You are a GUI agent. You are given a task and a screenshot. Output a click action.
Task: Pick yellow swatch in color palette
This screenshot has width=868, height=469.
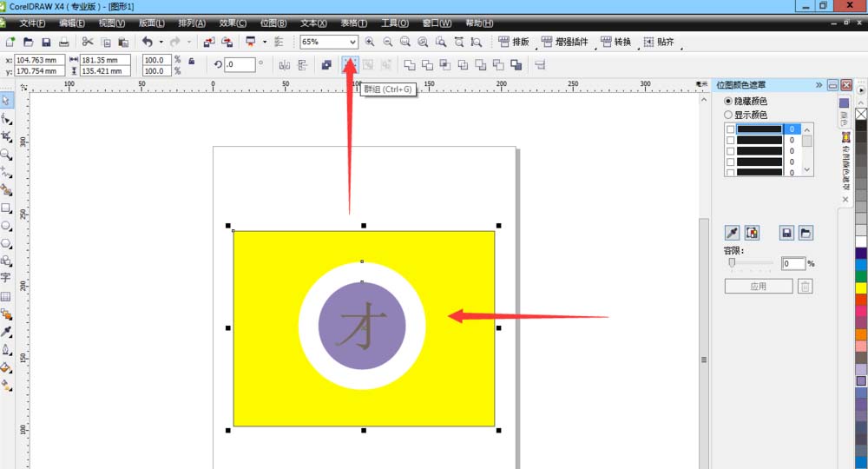[x=861, y=288]
